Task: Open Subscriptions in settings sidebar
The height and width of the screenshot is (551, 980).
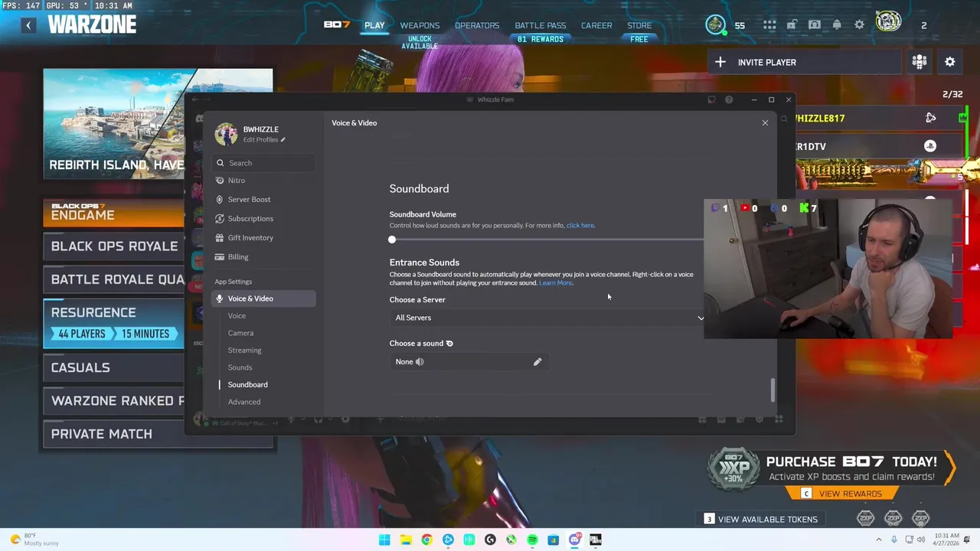Action: point(263,219)
